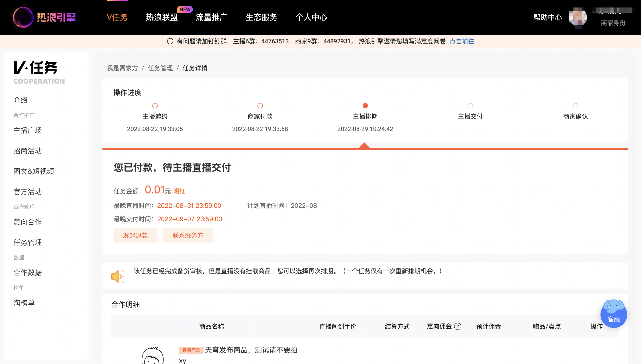Click the 发起退款 button
The image size is (641, 364).
point(135,235)
